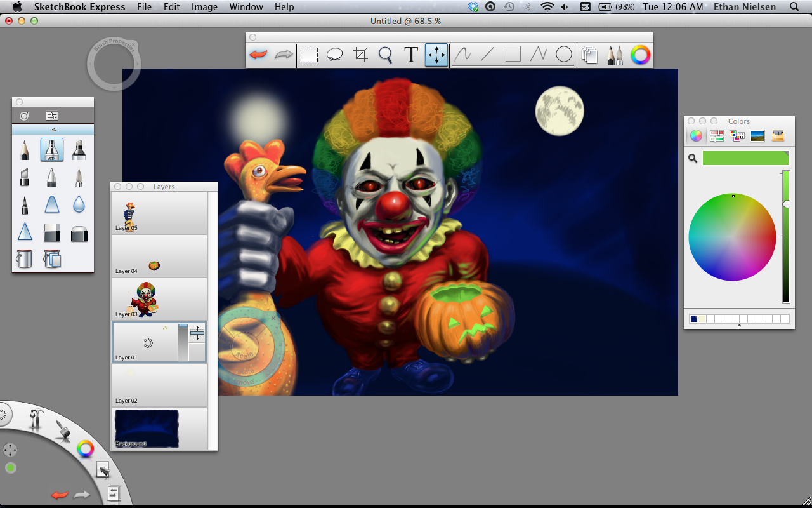Open the Edit menu
This screenshot has width=812, height=508.
pos(171,7)
